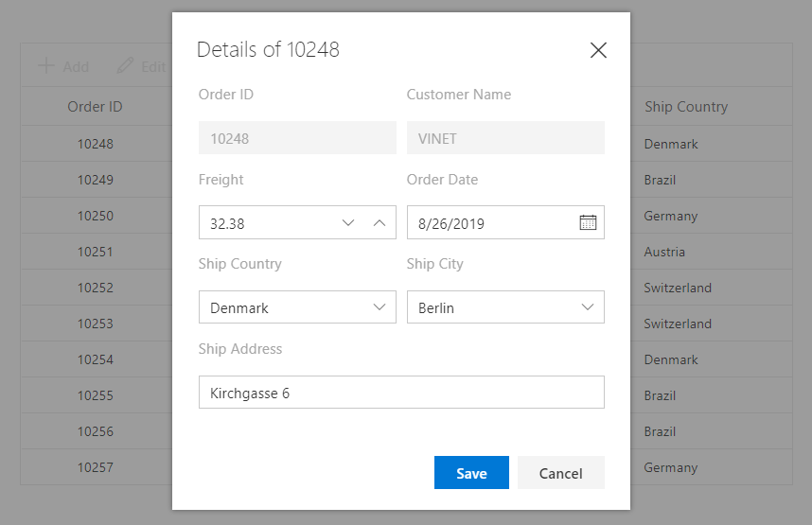The height and width of the screenshot is (525, 812).
Task: Click the disabled Customer Name field
Action: coord(505,138)
